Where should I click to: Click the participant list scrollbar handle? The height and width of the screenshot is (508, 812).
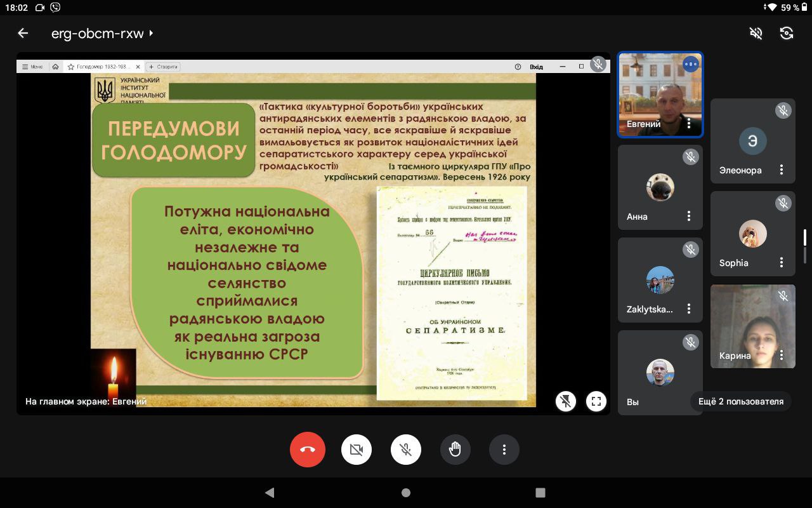805,237
